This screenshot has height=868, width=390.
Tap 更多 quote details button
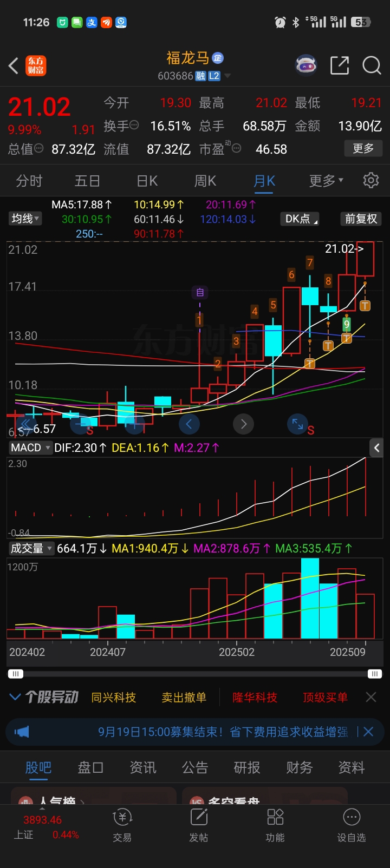coord(363,148)
